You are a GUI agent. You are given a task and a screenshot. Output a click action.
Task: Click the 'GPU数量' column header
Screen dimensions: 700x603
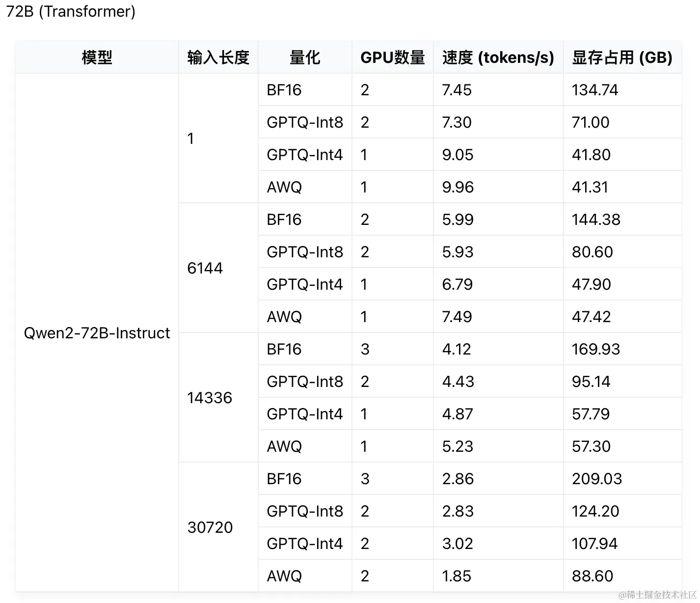[x=393, y=57]
